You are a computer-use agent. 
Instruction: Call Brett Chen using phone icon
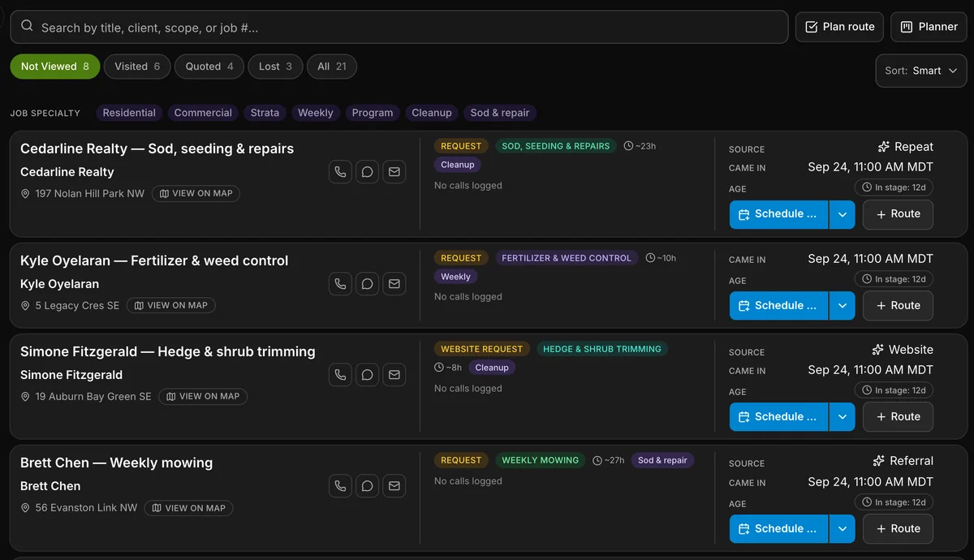click(341, 486)
